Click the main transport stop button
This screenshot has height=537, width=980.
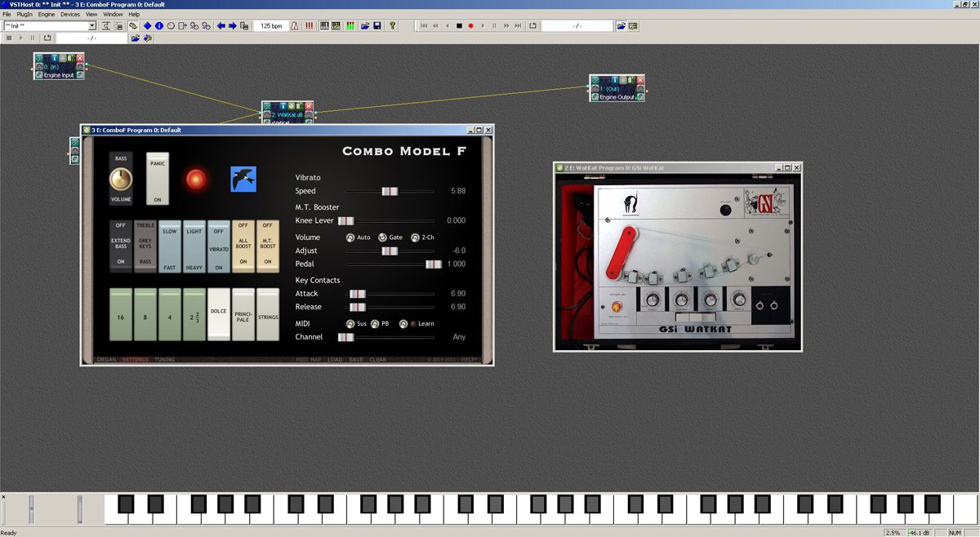[459, 26]
